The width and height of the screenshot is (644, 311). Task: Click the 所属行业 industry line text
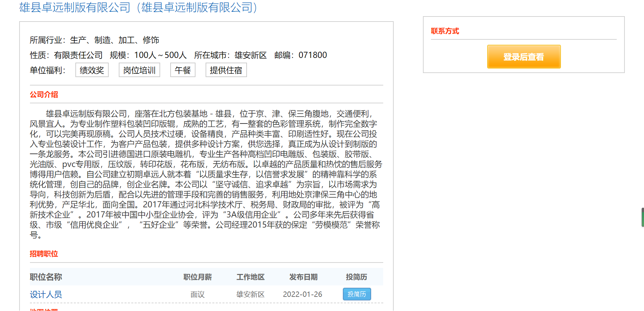[x=95, y=40]
